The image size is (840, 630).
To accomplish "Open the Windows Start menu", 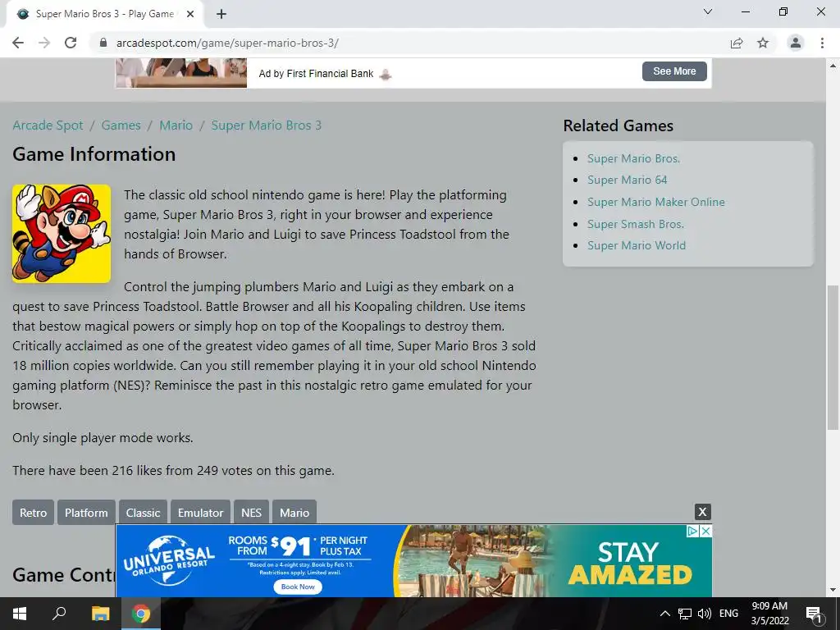I will (x=20, y=614).
